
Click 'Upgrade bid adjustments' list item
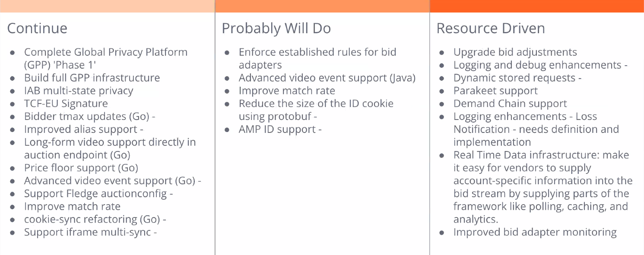515,52
